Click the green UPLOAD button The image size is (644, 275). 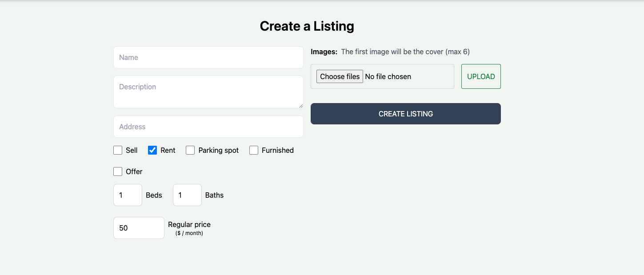click(481, 76)
